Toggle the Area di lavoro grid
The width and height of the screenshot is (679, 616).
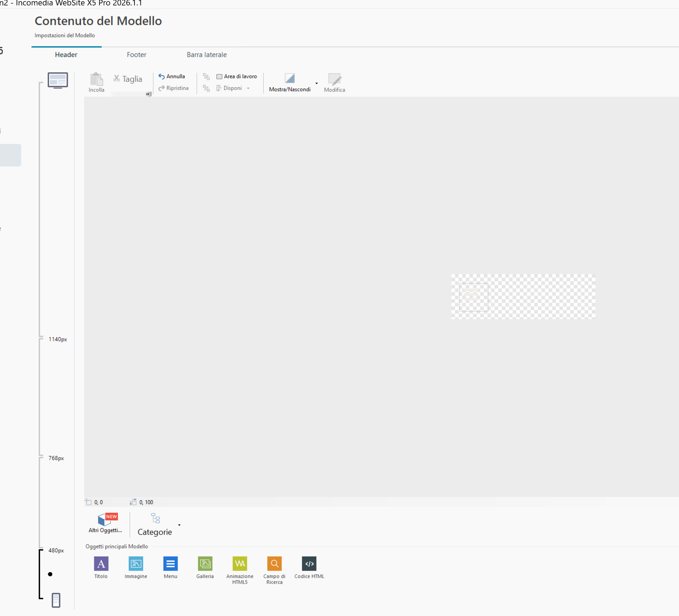tap(237, 77)
